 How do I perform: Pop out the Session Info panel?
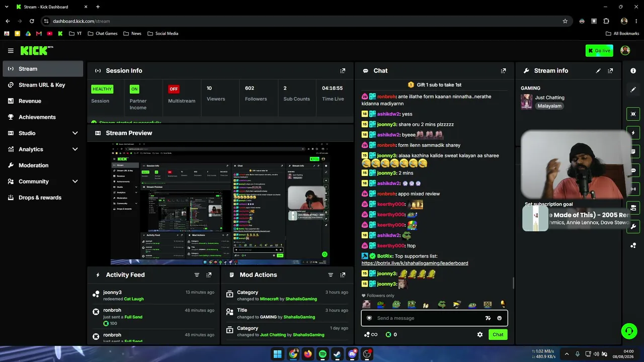(x=343, y=71)
